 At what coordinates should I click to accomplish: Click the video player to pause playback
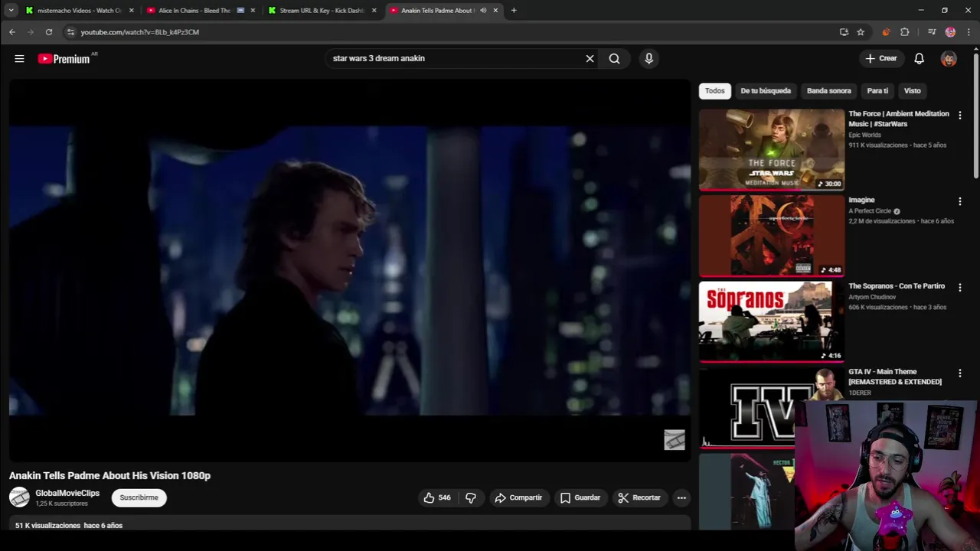point(350,271)
